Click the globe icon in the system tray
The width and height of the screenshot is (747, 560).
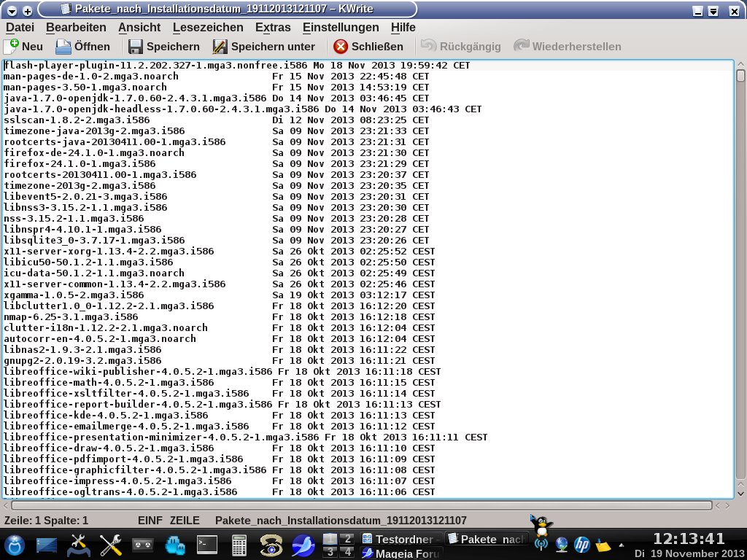(562, 544)
